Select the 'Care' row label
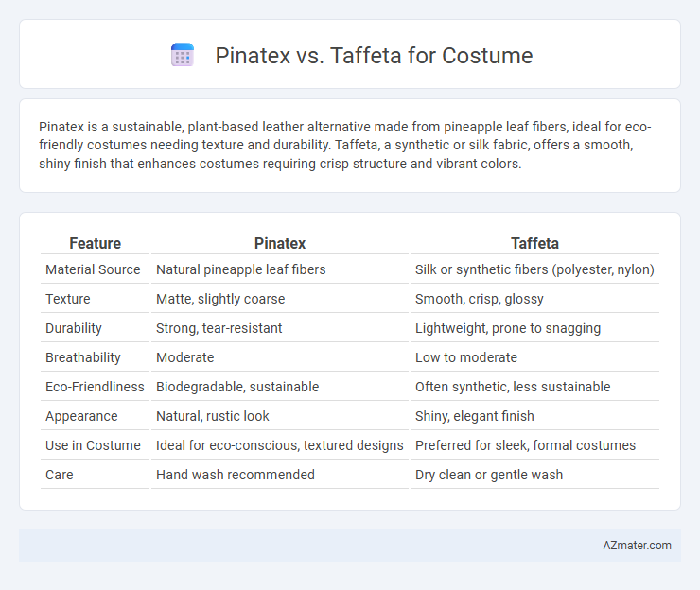700x590 pixels. (x=60, y=475)
